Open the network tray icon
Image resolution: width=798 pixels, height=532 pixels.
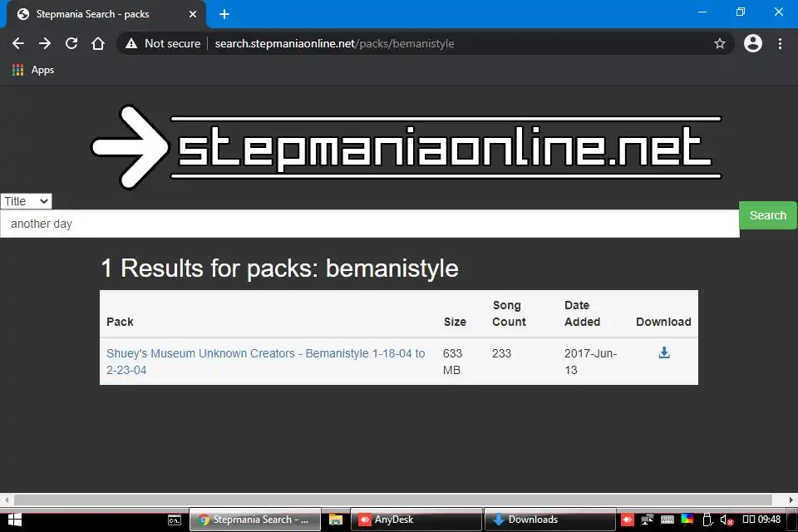pos(647,520)
